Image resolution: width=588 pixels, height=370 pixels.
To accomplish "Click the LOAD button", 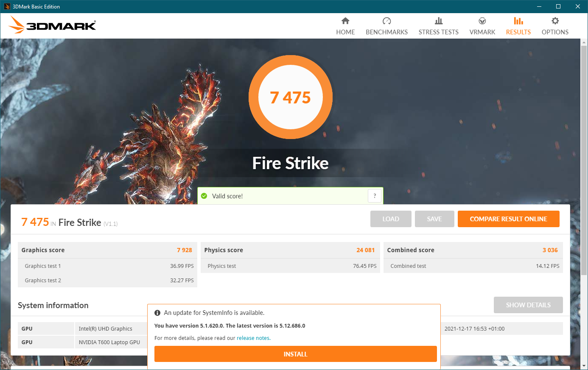I will (391, 219).
